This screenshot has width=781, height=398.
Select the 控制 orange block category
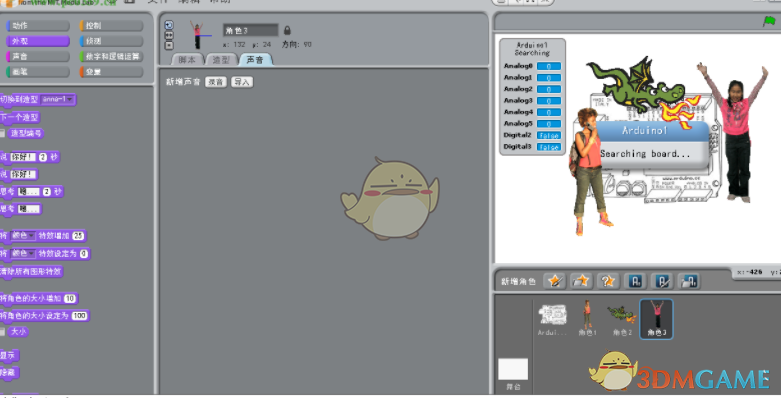112,25
